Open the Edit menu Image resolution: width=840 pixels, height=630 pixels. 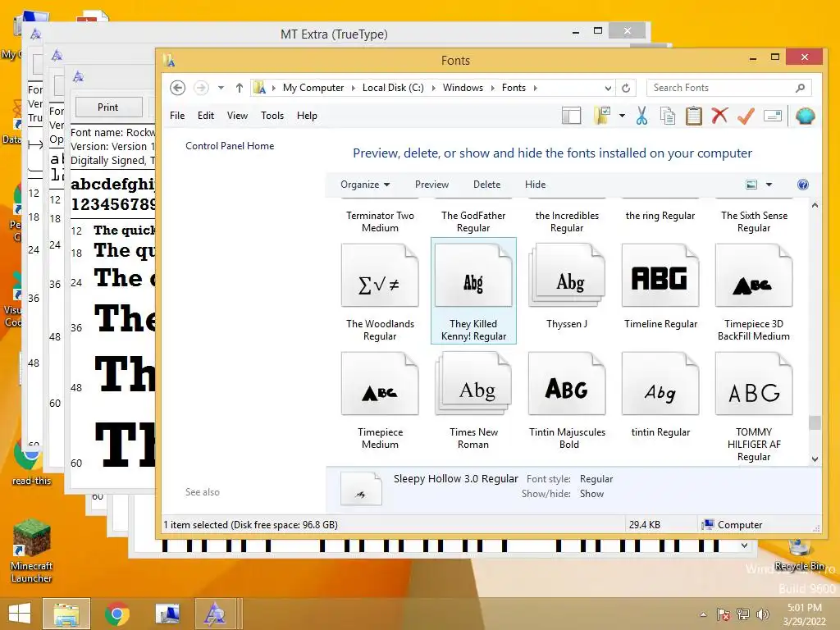point(206,116)
